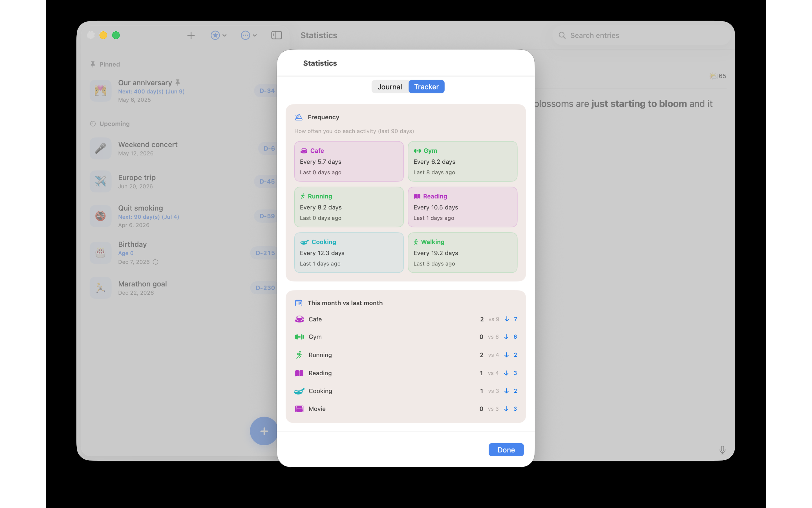This screenshot has width=812, height=508.
Task: Click the green zoom window button
Action: pos(116,35)
